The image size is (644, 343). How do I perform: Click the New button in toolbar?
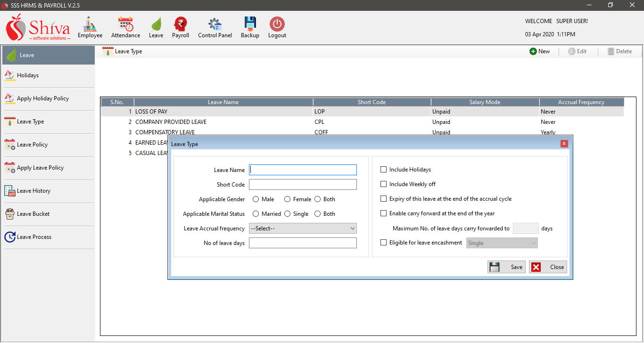click(539, 51)
